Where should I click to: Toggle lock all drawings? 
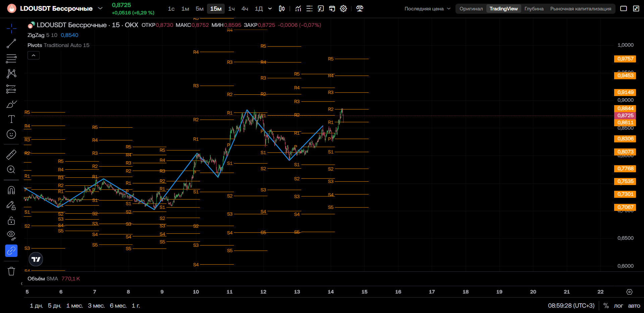(x=11, y=221)
